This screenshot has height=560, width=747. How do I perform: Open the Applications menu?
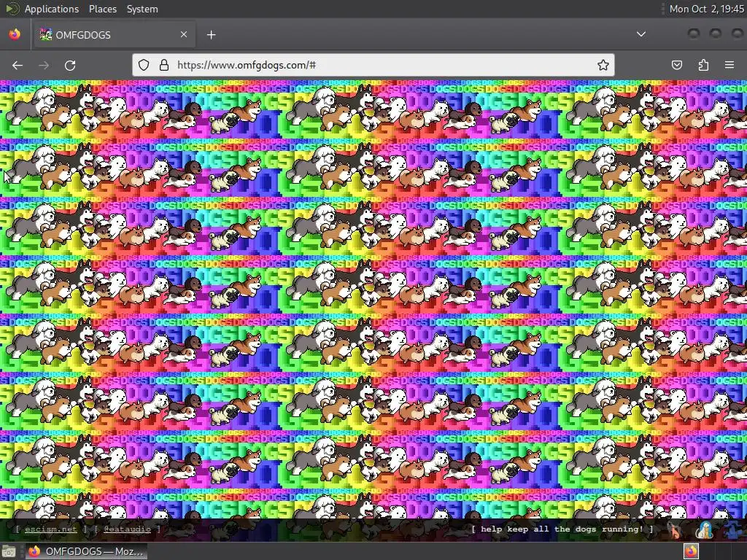pyautogui.click(x=52, y=9)
